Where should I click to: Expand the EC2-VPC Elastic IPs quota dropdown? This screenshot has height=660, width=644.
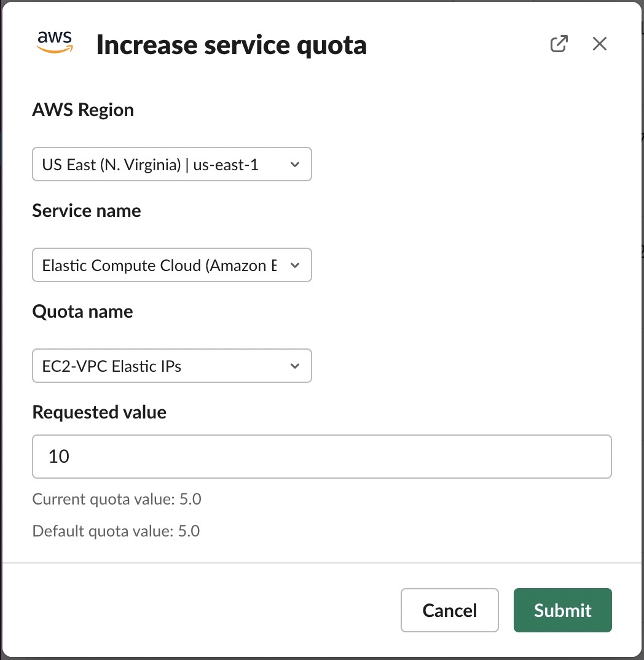tap(171, 366)
